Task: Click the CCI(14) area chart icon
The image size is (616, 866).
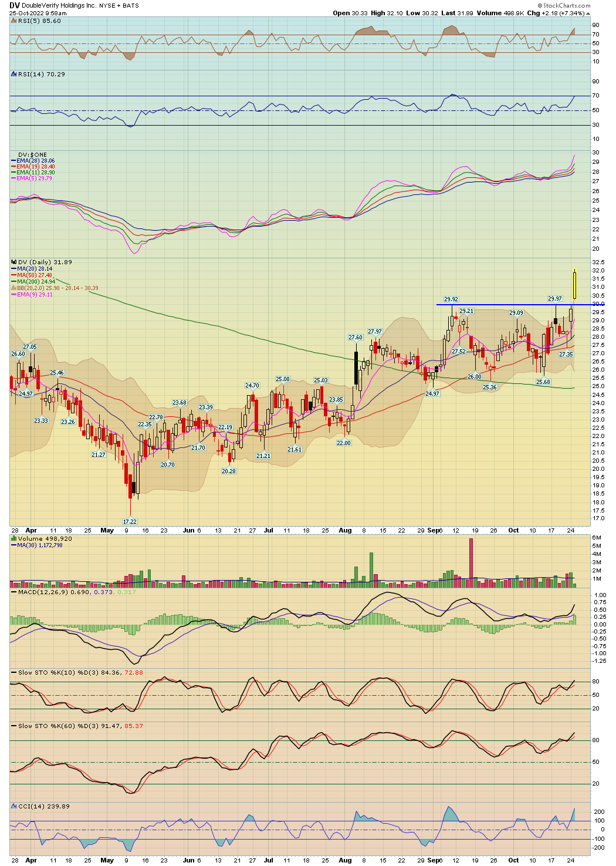Action: point(13,806)
